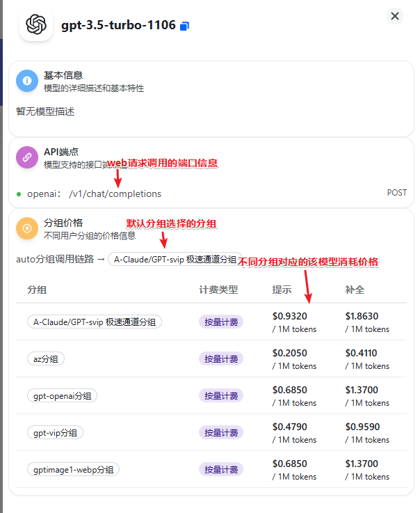Click the green openai status dot

click(x=19, y=194)
